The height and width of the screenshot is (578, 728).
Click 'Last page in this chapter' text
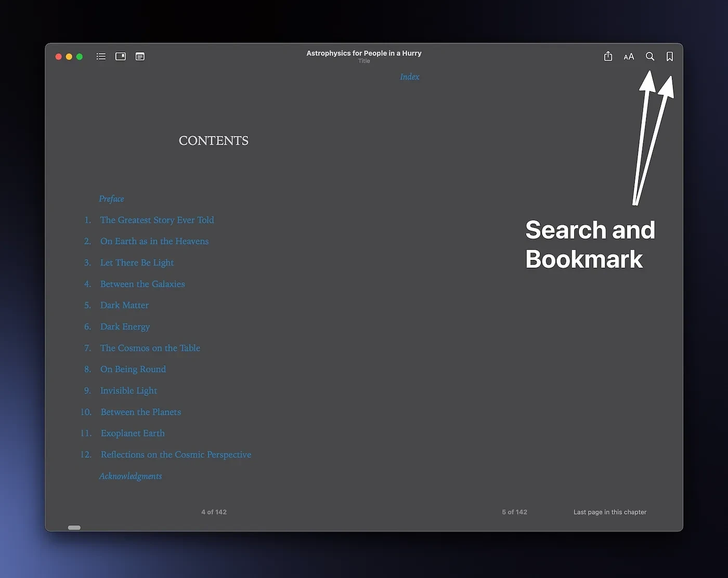[x=610, y=512]
